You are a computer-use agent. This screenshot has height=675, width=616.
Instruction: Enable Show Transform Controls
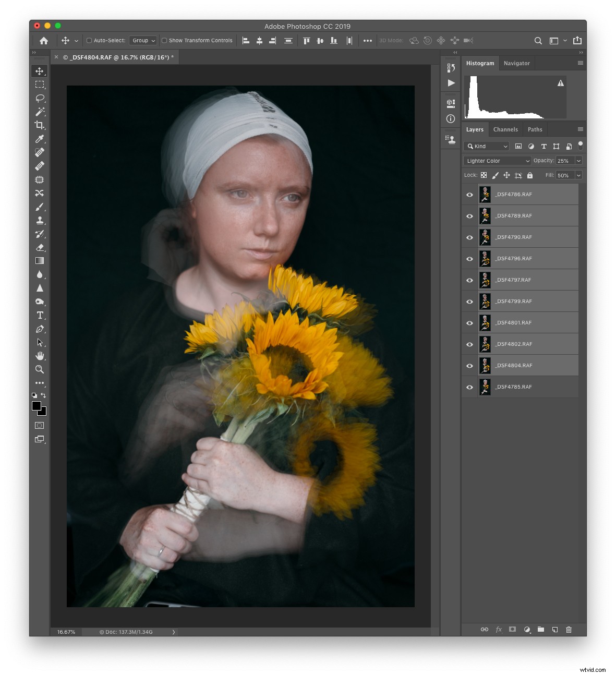[164, 40]
